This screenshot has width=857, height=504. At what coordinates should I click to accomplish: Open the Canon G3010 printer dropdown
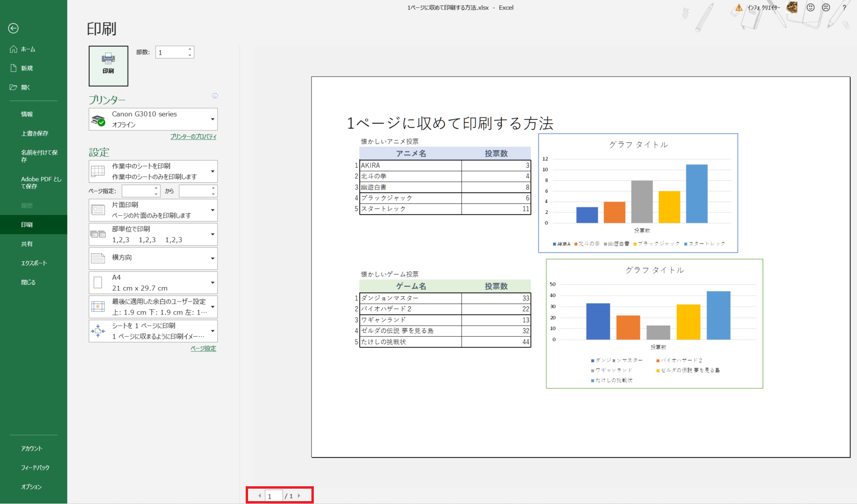(x=153, y=119)
